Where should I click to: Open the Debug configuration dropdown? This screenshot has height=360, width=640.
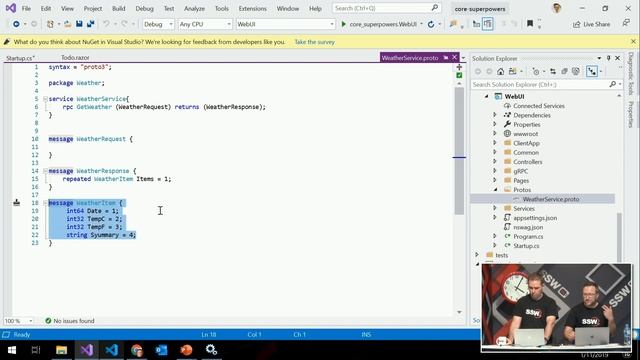158,24
